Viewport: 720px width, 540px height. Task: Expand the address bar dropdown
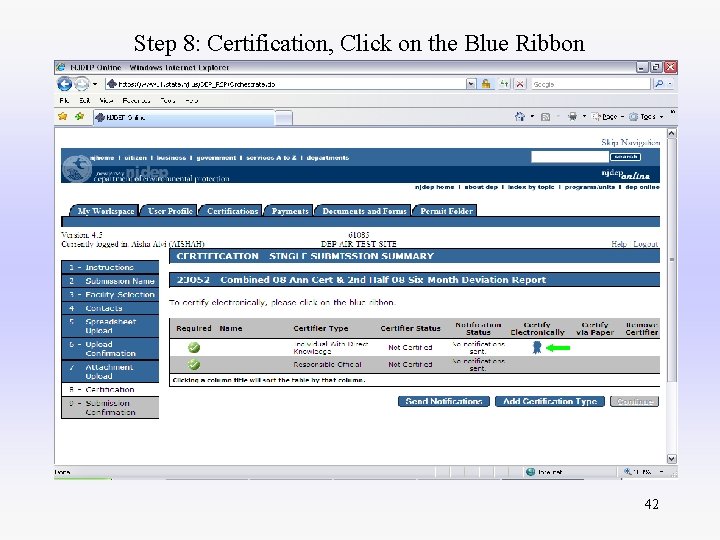coord(471,84)
